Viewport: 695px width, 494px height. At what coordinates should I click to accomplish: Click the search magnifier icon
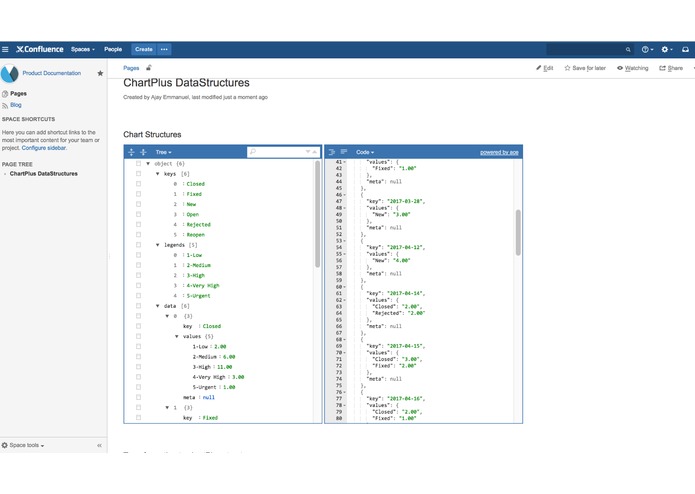click(628, 50)
